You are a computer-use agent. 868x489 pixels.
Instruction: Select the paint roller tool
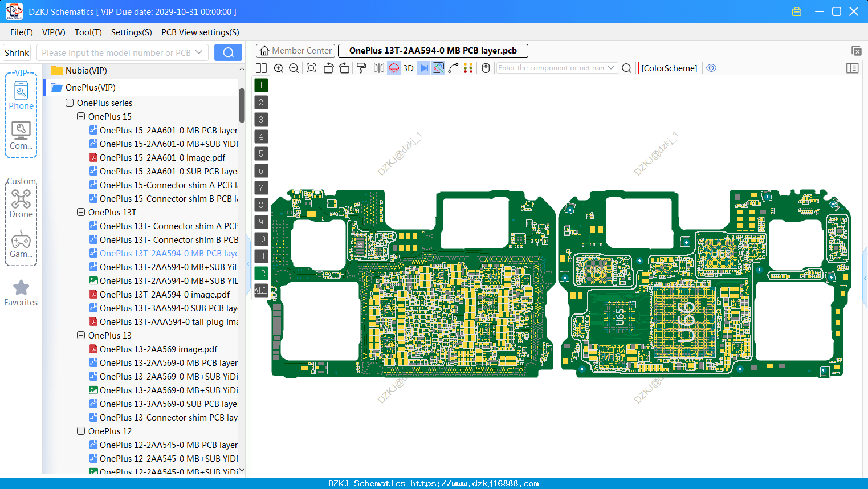361,68
